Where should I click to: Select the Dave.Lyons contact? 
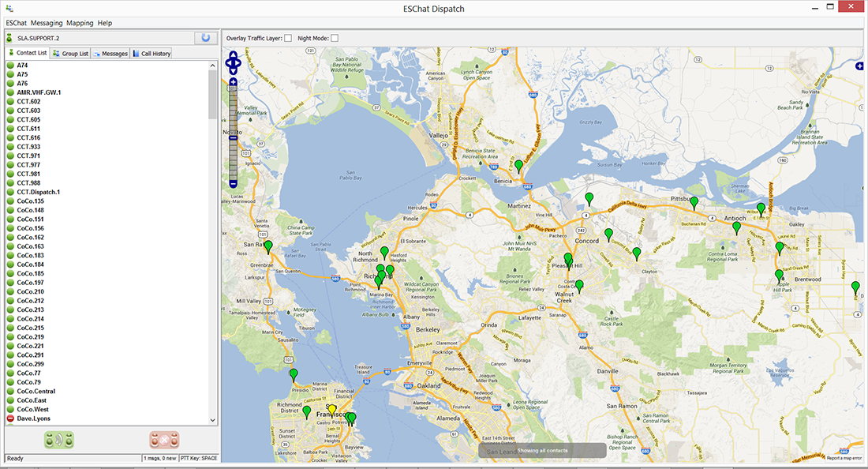click(33, 418)
